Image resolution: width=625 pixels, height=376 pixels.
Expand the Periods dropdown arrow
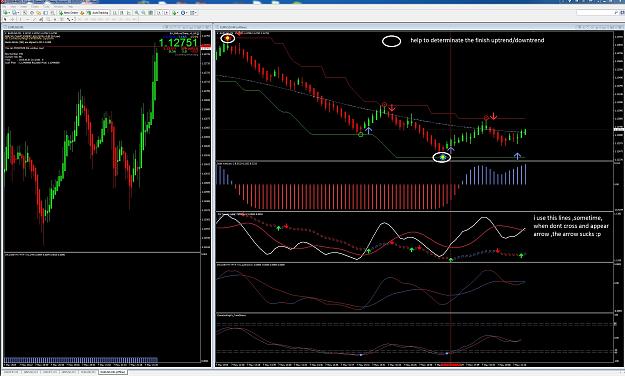point(187,13)
